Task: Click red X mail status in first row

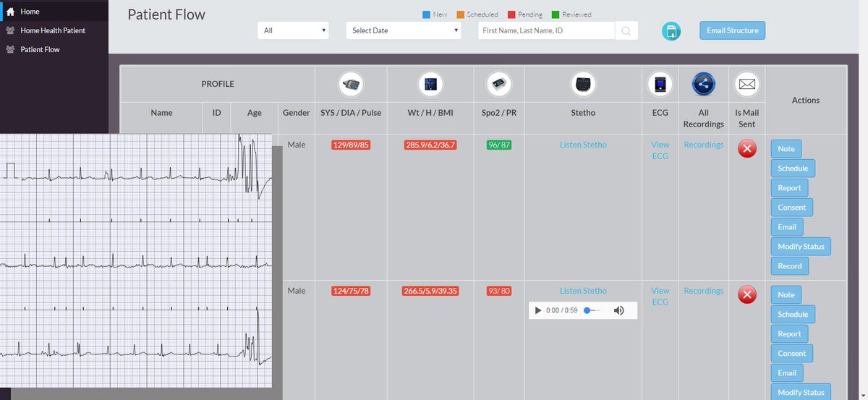Action: [x=747, y=149]
